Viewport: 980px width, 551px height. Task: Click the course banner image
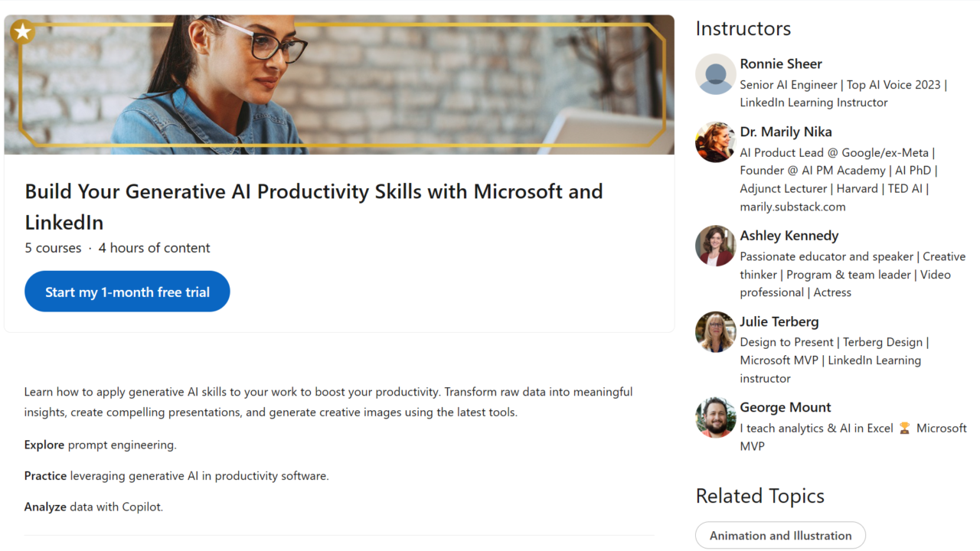[339, 84]
